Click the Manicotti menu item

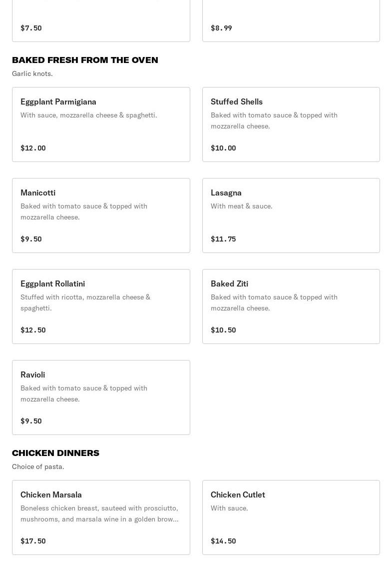click(x=101, y=215)
